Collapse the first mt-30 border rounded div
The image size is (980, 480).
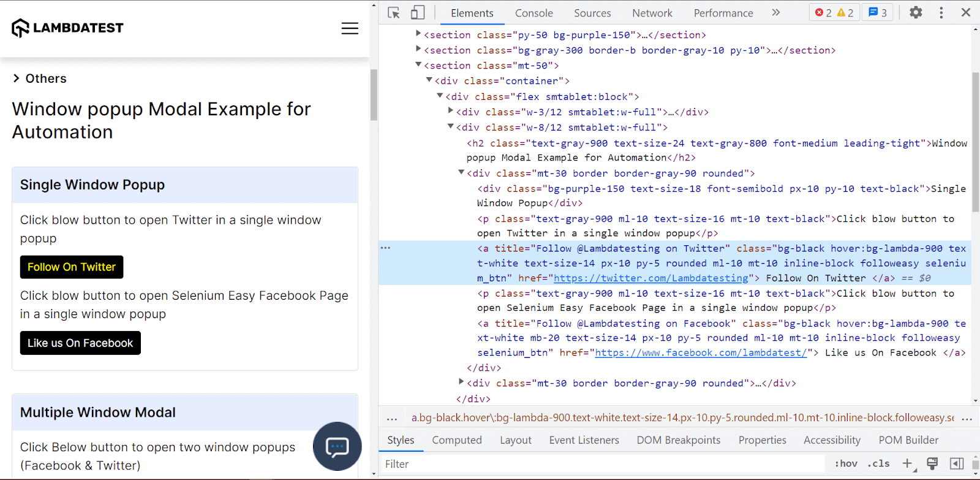click(461, 172)
